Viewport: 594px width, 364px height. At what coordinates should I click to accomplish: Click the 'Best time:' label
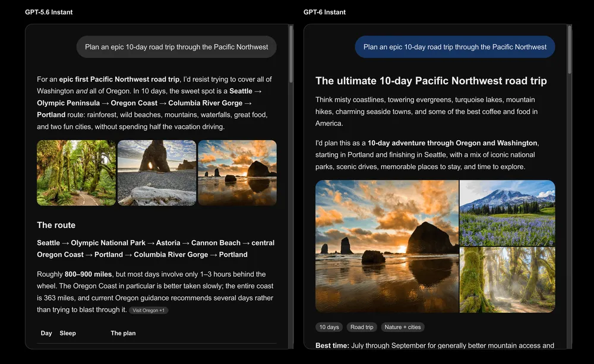point(332,346)
